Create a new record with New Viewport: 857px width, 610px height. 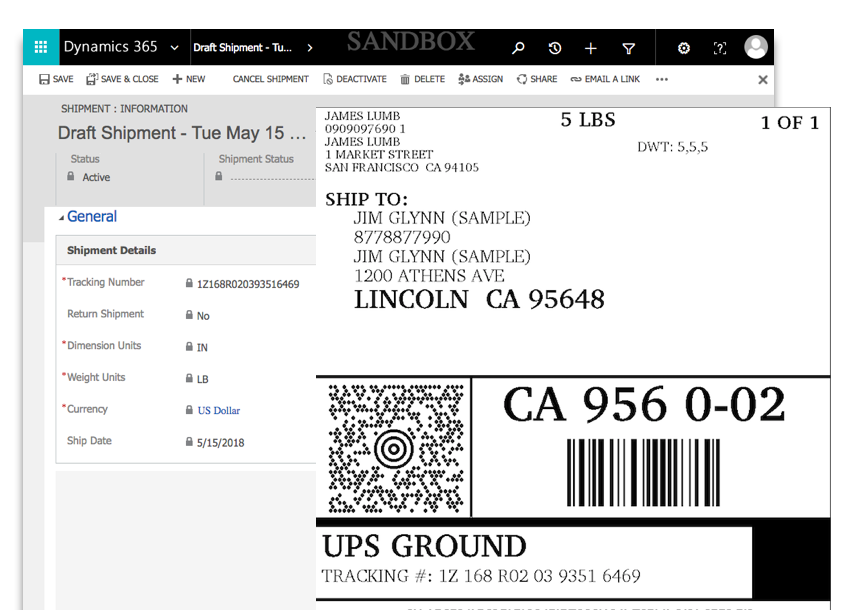(189, 79)
